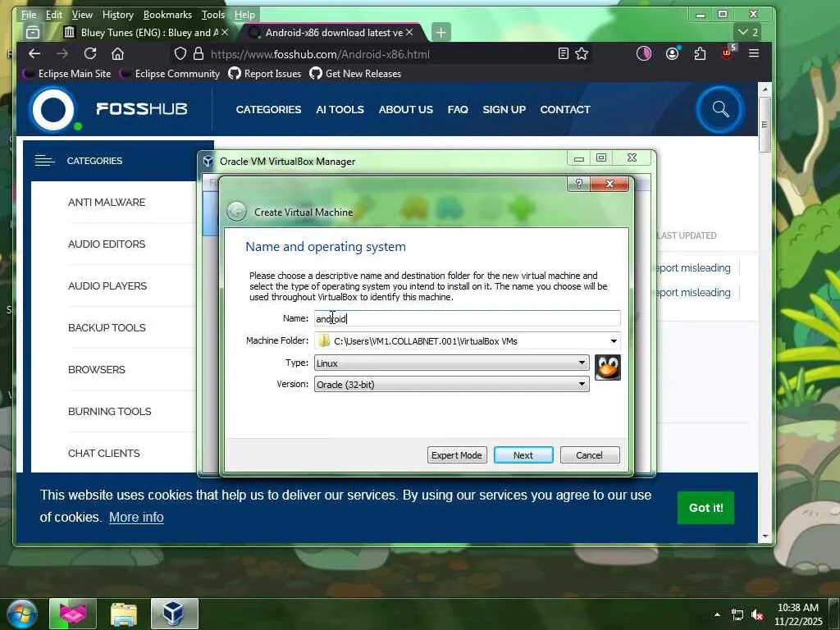Open the Machine Folder dropdown

(614, 341)
